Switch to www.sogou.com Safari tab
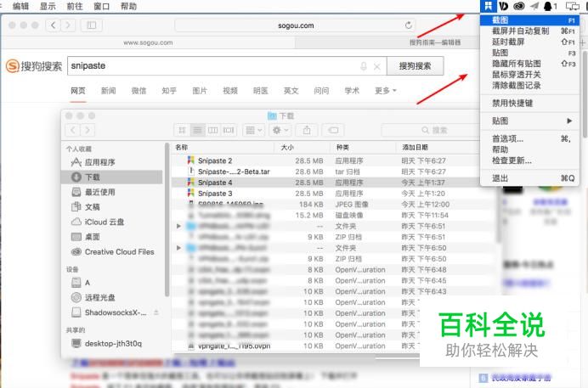 [148, 42]
